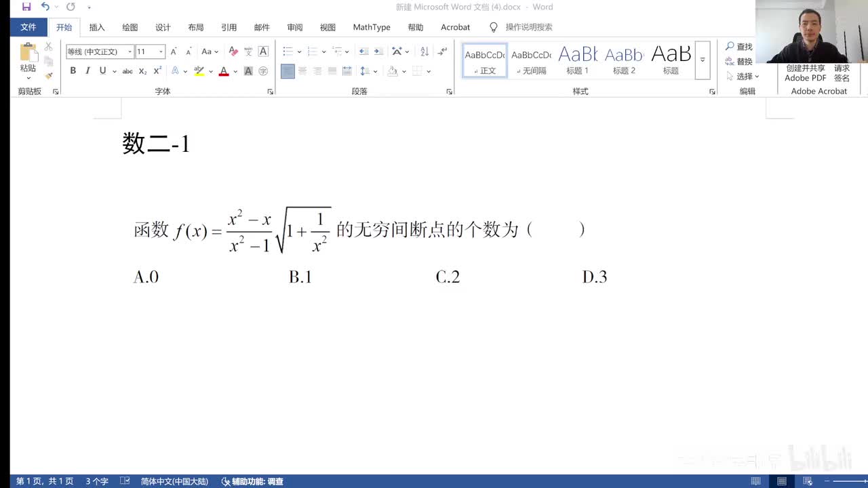Clear all formatting with the eraser A icon
The width and height of the screenshot is (868, 488).
click(233, 52)
